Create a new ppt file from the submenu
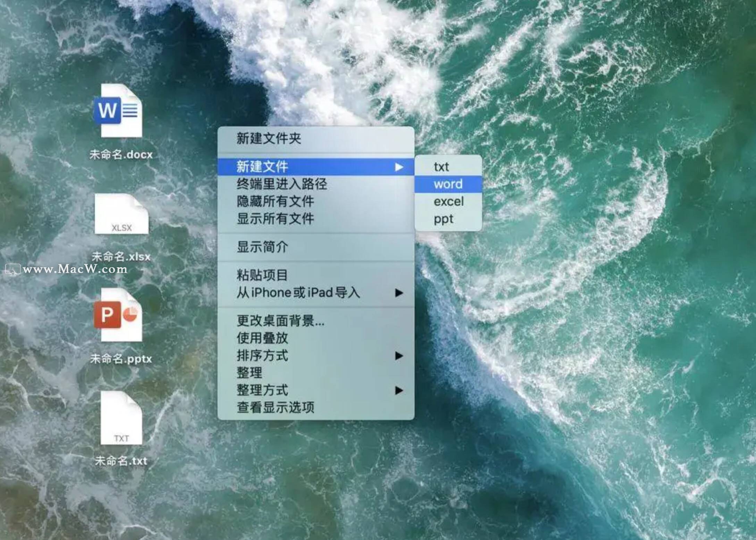The height and width of the screenshot is (540, 756). pos(443,219)
